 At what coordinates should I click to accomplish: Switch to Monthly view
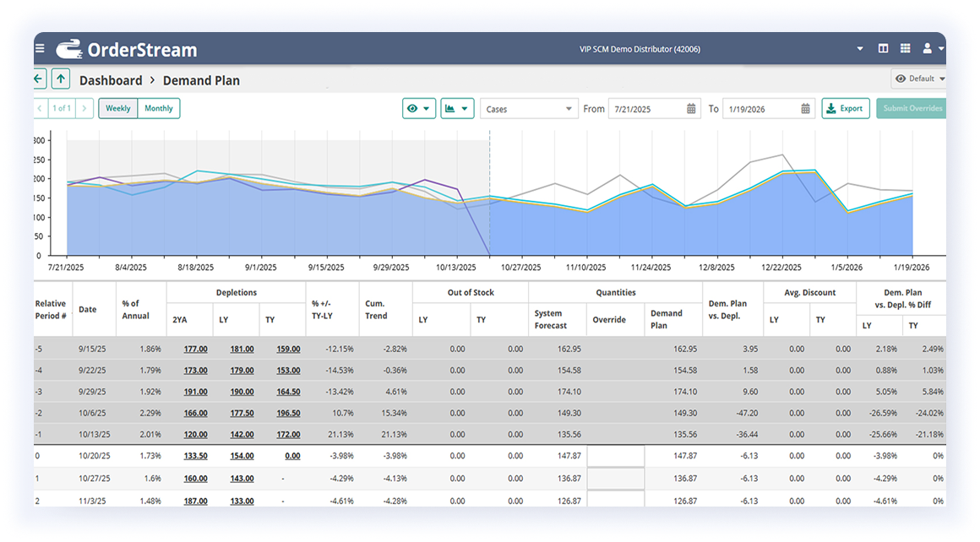pyautogui.click(x=159, y=108)
